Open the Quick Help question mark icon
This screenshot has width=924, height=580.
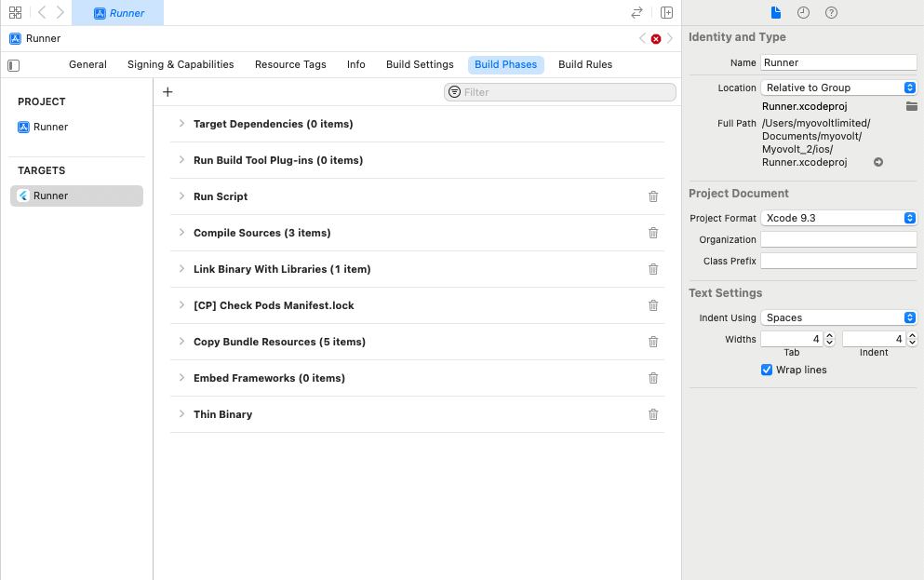coord(831,12)
